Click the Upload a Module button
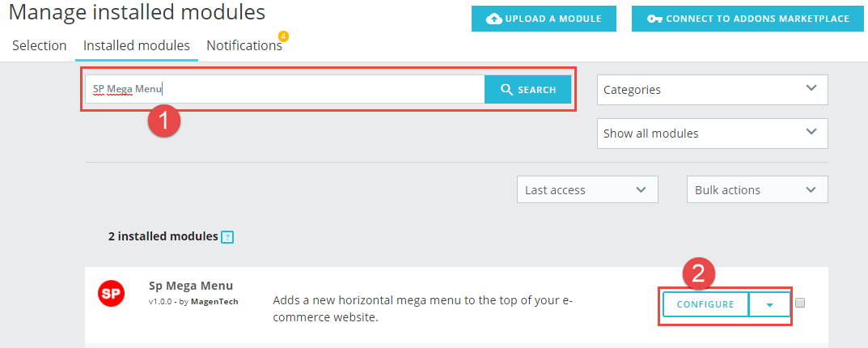Viewport: 868px width, 348px height. tap(544, 19)
